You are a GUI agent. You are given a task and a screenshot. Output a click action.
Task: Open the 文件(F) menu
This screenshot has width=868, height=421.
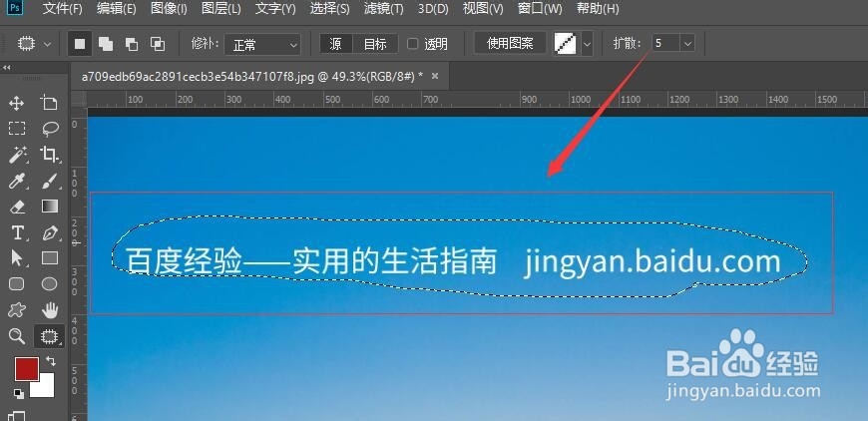[x=63, y=9]
